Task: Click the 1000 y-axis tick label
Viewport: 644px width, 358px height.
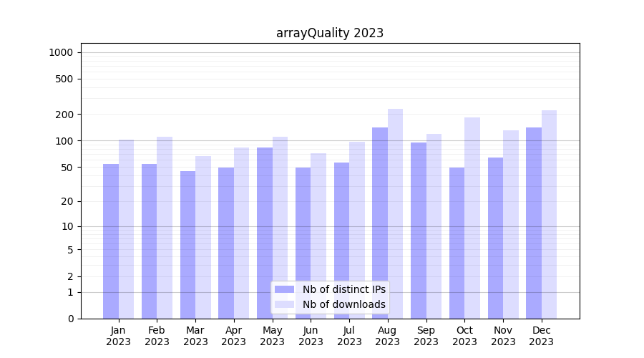Action: pos(61,52)
